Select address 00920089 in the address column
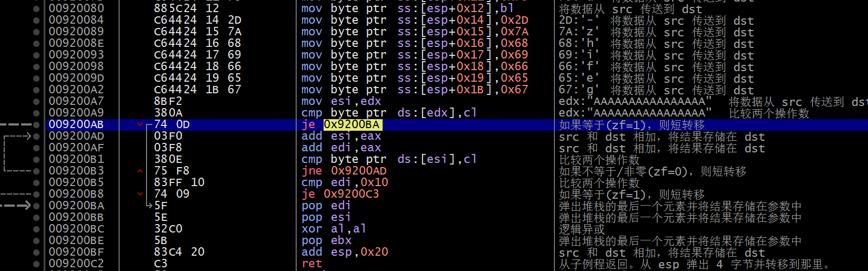868x271 pixels. tap(76, 32)
